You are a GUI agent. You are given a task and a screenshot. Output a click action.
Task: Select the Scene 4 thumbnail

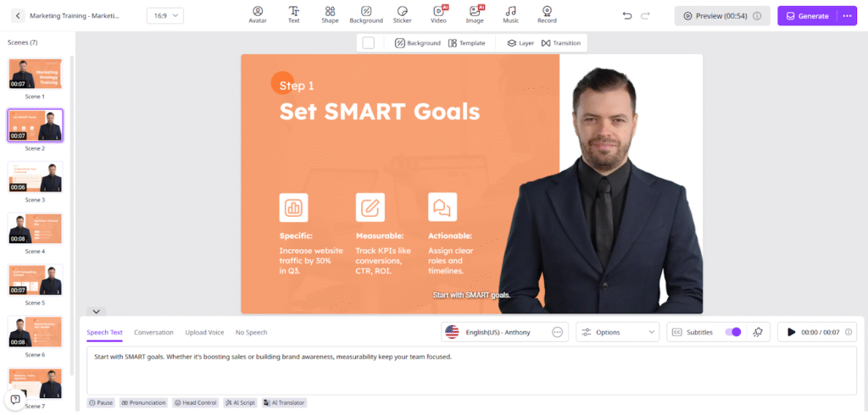[x=35, y=229]
